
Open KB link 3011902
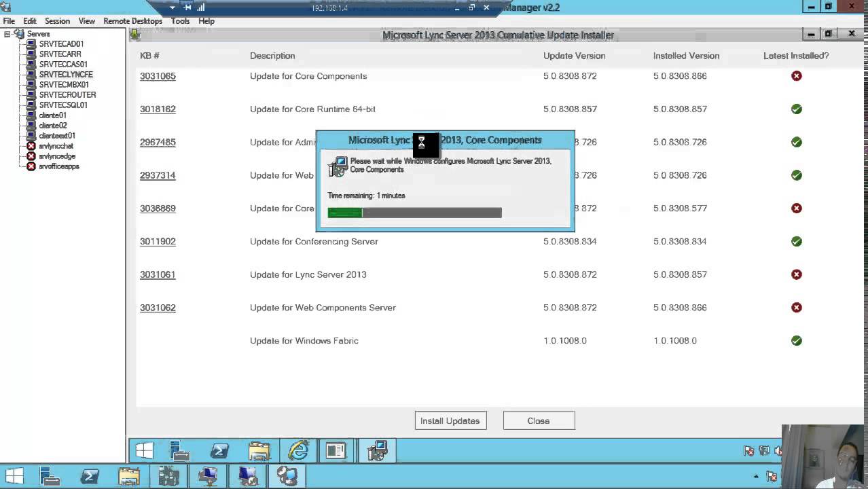(x=158, y=242)
